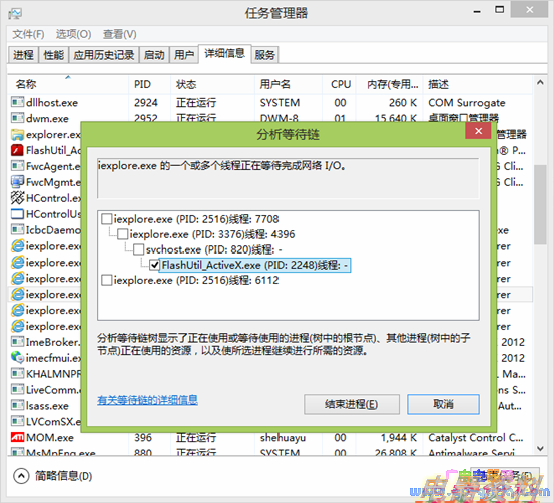Open the 查看(V) menu

119,34
